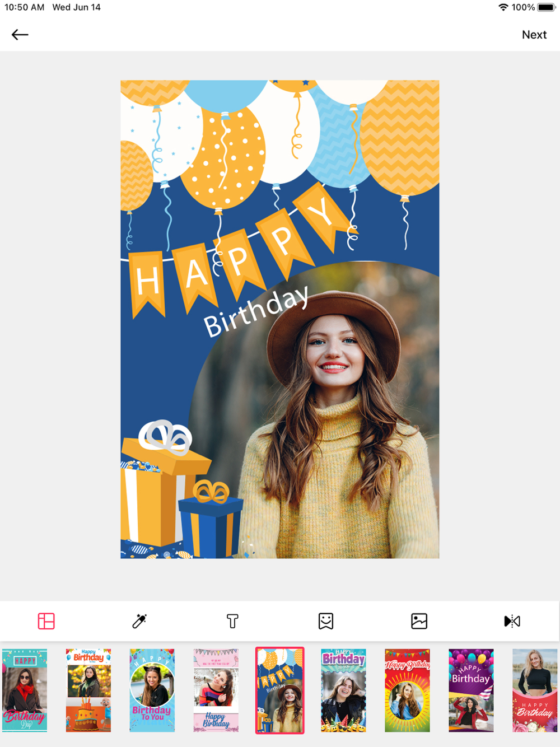Tap the Next button
Screen dimensions: 560x747
pyautogui.click(x=534, y=35)
